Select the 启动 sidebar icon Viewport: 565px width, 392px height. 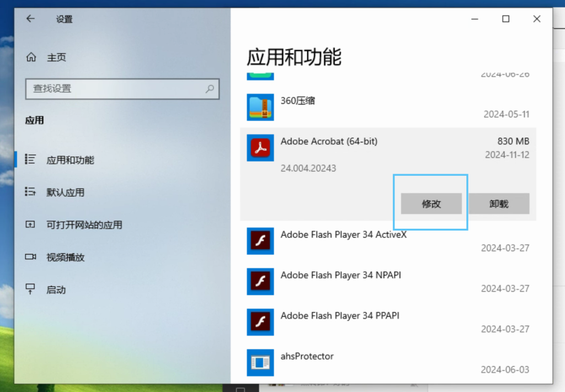click(30, 289)
